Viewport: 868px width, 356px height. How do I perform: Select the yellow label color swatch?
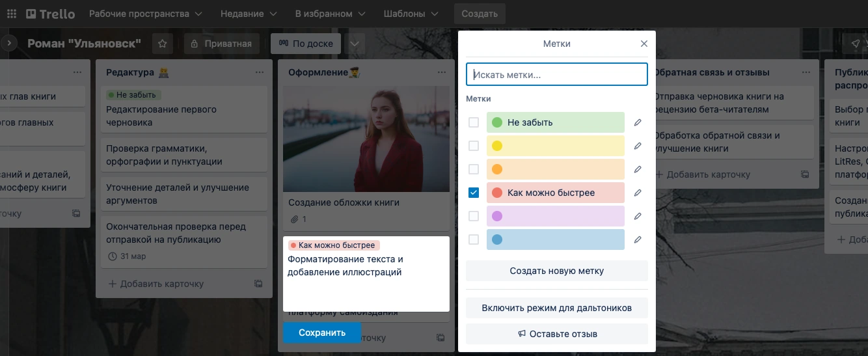(x=555, y=146)
